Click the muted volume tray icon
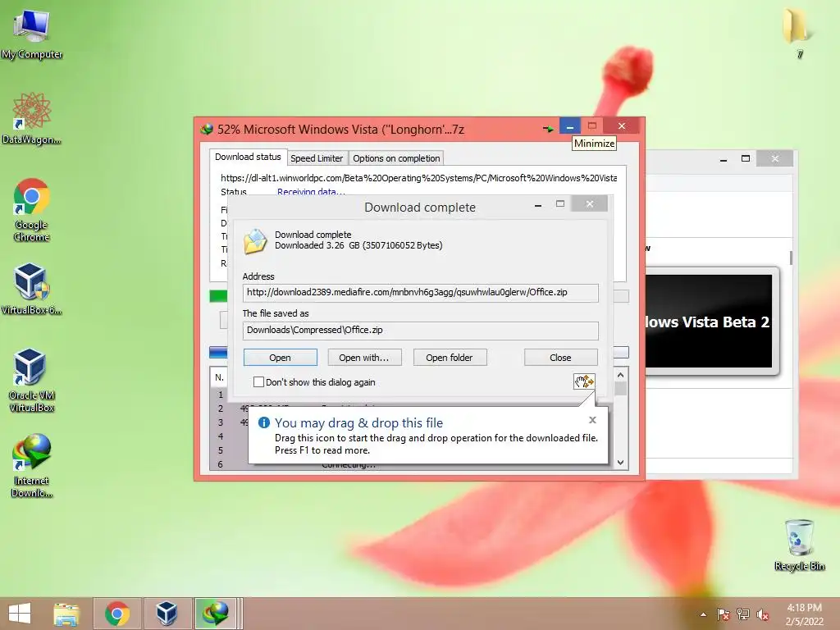Viewport: 840px width, 630px height. (x=762, y=614)
